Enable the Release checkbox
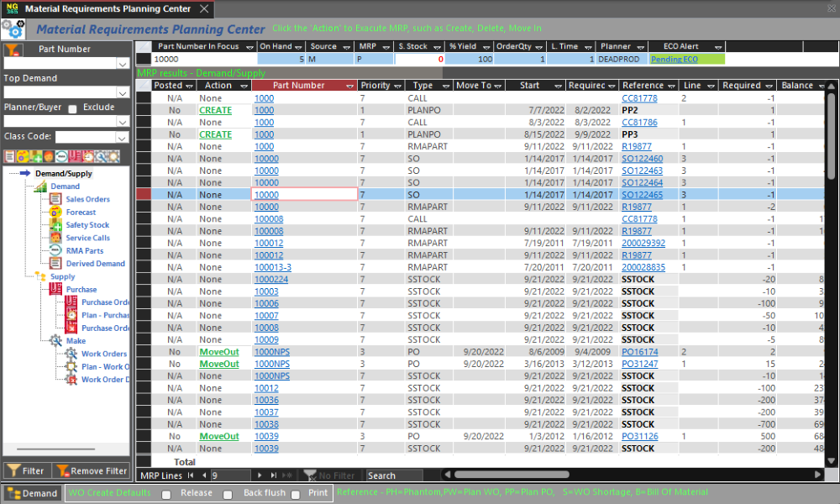This screenshot has height=504, width=840. pos(166,494)
